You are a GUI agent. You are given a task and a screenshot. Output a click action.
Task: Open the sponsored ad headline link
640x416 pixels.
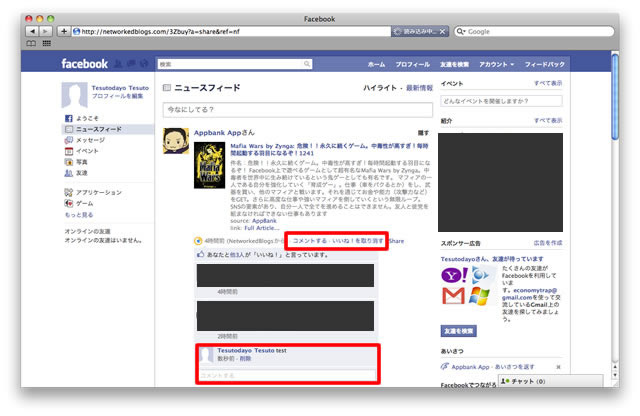coord(492,259)
